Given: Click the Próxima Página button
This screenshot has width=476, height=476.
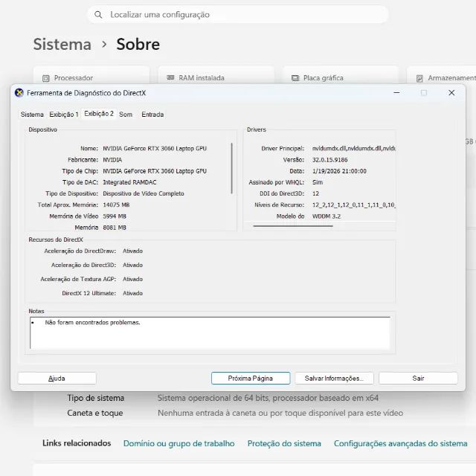Looking at the screenshot, I should 251,379.
